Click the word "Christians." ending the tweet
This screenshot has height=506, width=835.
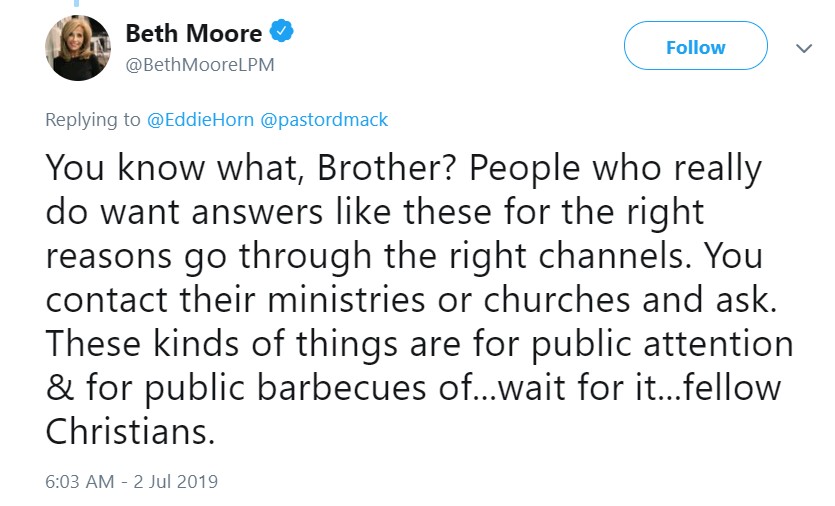(x=130, y=433)
